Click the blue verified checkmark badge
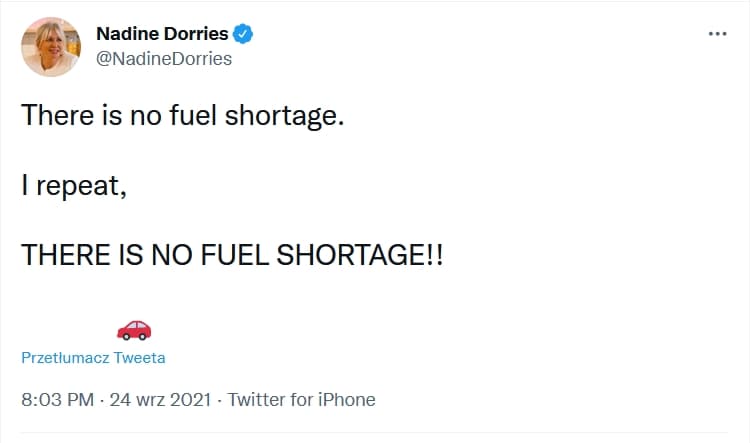 point(243,34)
